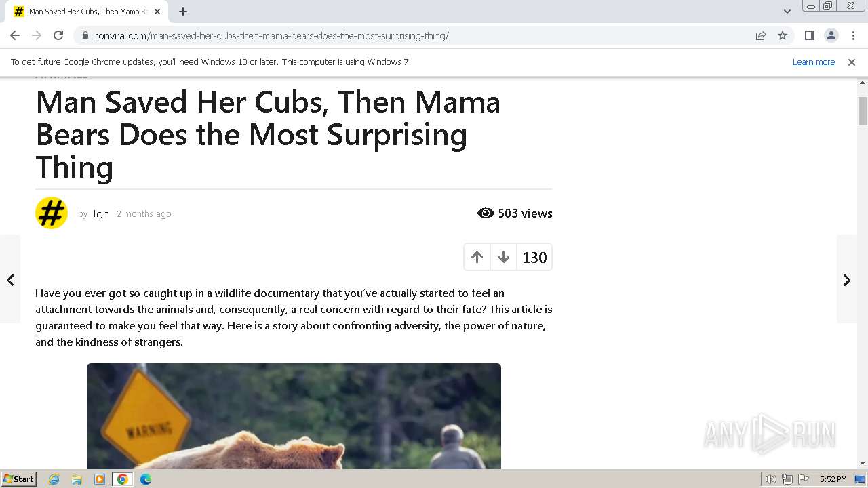The width and height of the screenshot is (868, 488).
Task: Dismiss the Chrome update notification bar
Action: 851,62
